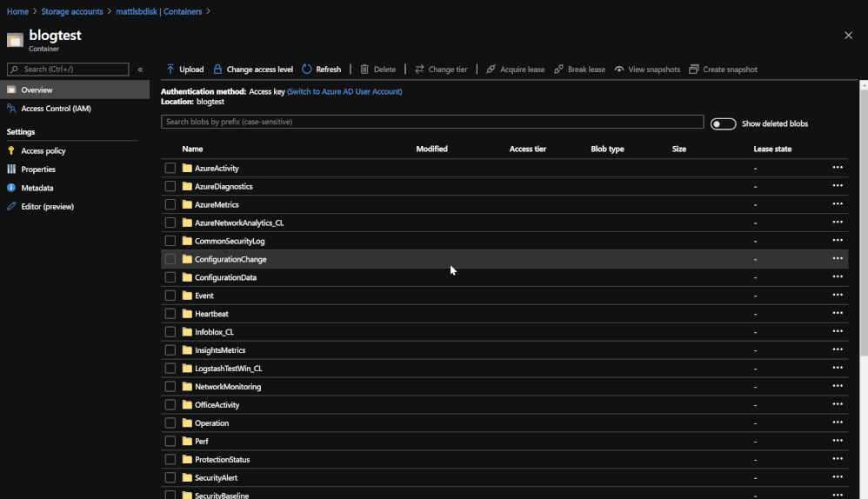Open more options for Infoblox_CL row
The height and width of the screenshot is (499, 868).
click(838, 331)
